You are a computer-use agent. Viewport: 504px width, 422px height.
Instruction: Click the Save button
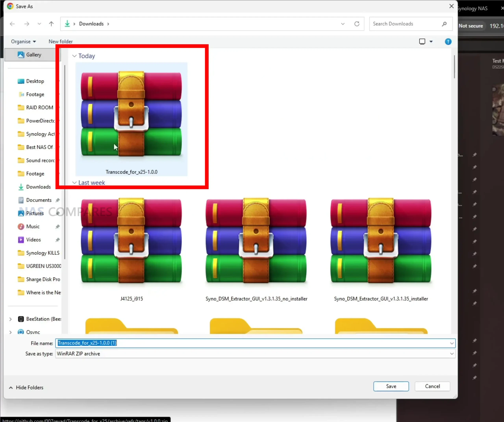click(391, 386)
